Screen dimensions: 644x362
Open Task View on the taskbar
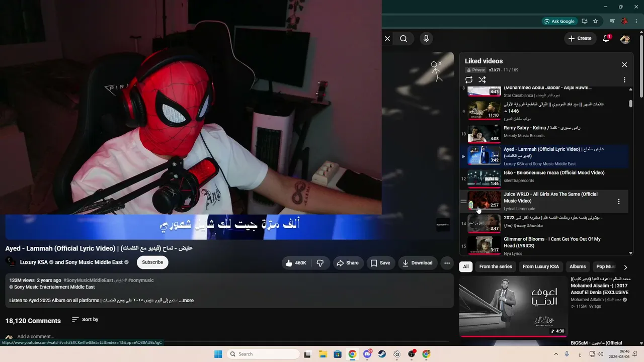pos(307,354)
